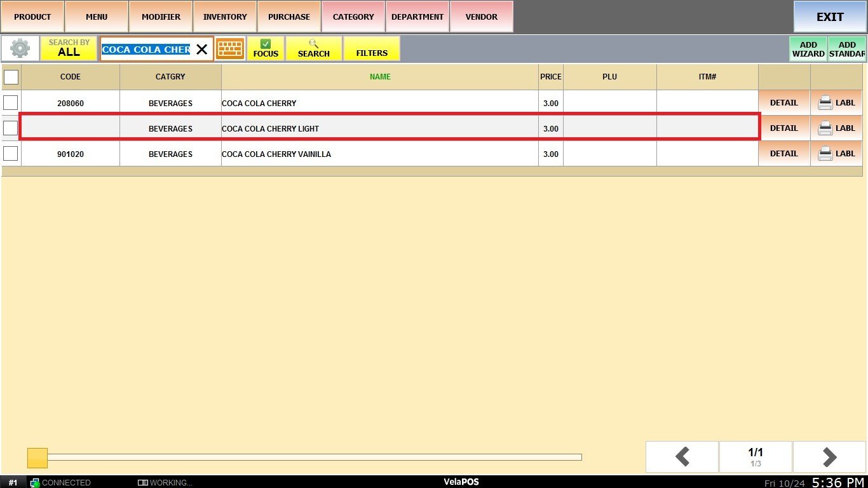This screenshot has height=488, width=868.
Task: Print label for COCA COLA CHERRY
Action: click(836, 103)
